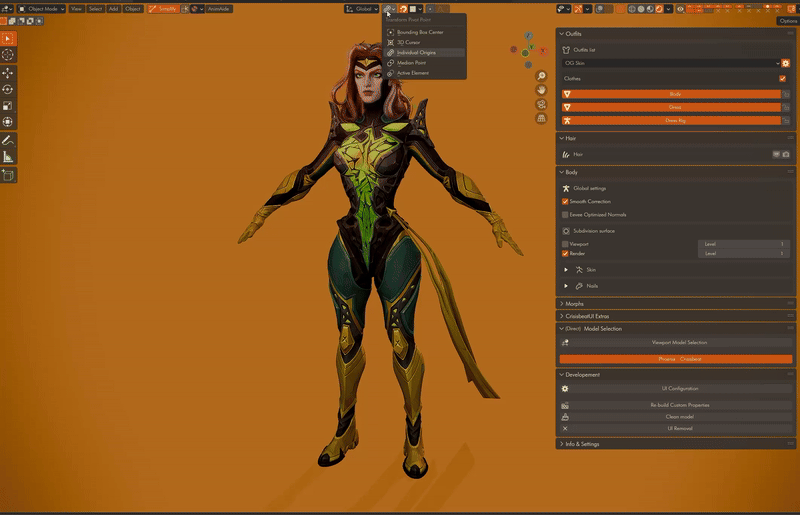Toggle the Clothes checkbox
This screenshot has width=800, height=515.
tap(782, 79)
